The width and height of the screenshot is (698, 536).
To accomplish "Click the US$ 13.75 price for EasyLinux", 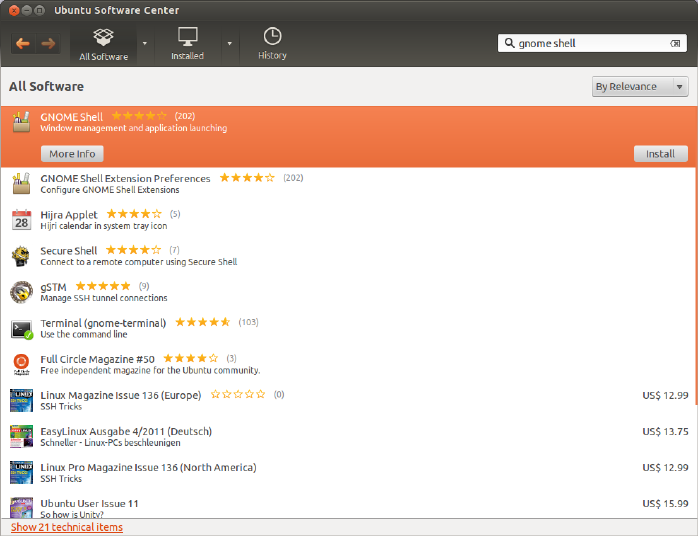I will (x=665, y=431).
